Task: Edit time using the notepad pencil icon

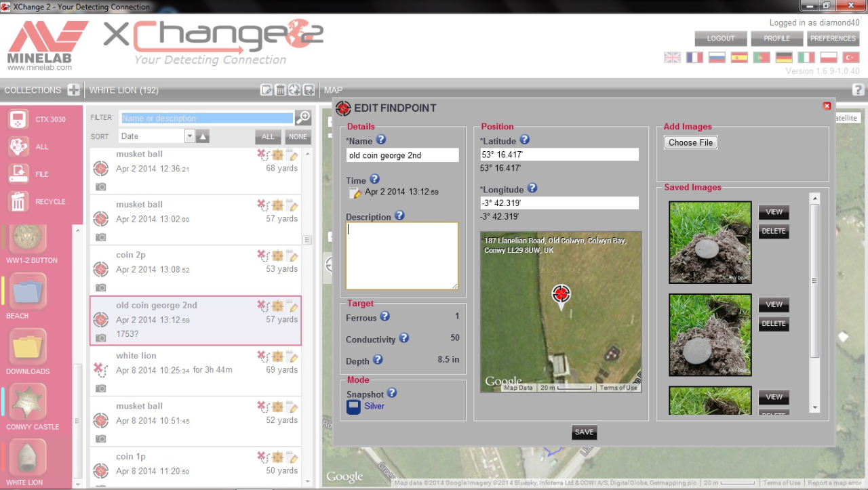Action: coord(355,192)
